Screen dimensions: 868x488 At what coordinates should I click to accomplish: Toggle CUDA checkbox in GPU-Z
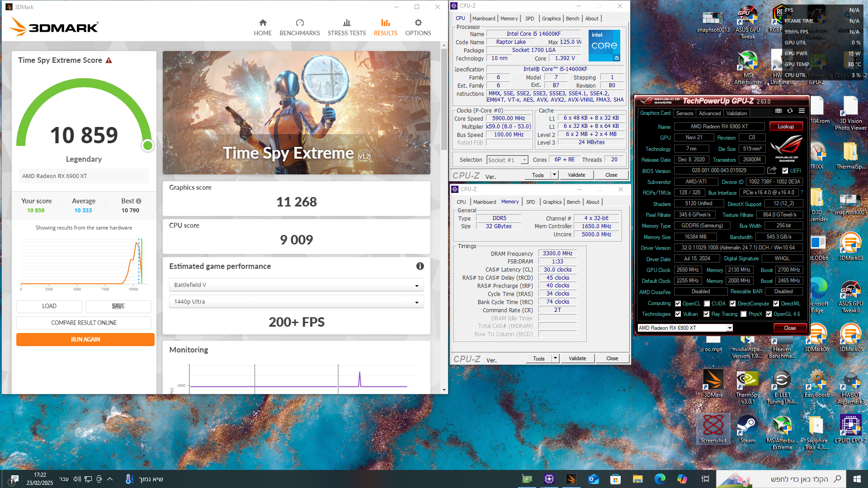(707, 304)
